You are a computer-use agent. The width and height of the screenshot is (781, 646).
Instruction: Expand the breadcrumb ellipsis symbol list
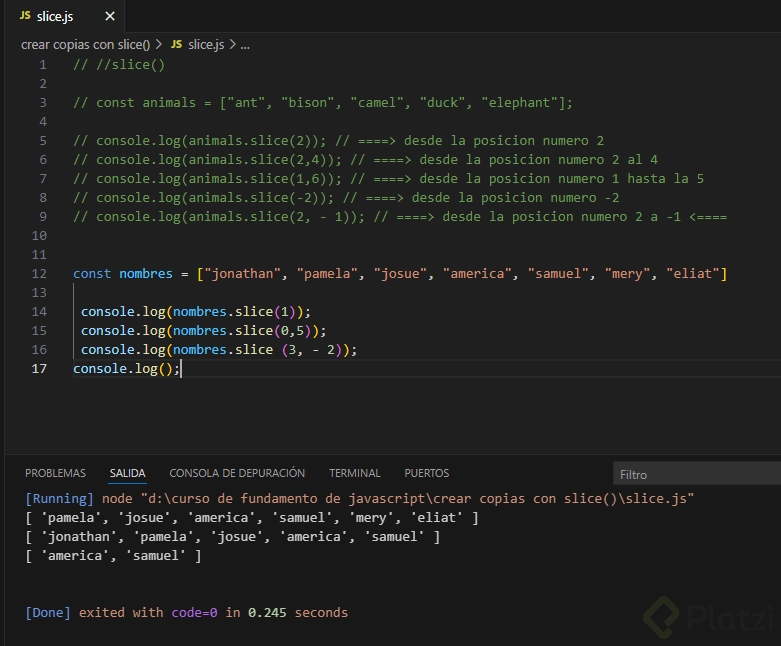tap(245, 45)
